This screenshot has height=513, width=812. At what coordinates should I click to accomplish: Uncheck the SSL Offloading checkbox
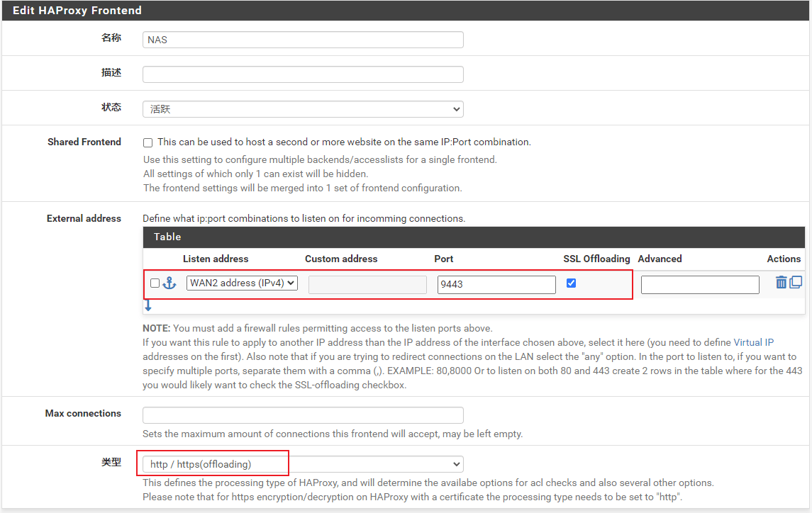click(x=571, y=283)
